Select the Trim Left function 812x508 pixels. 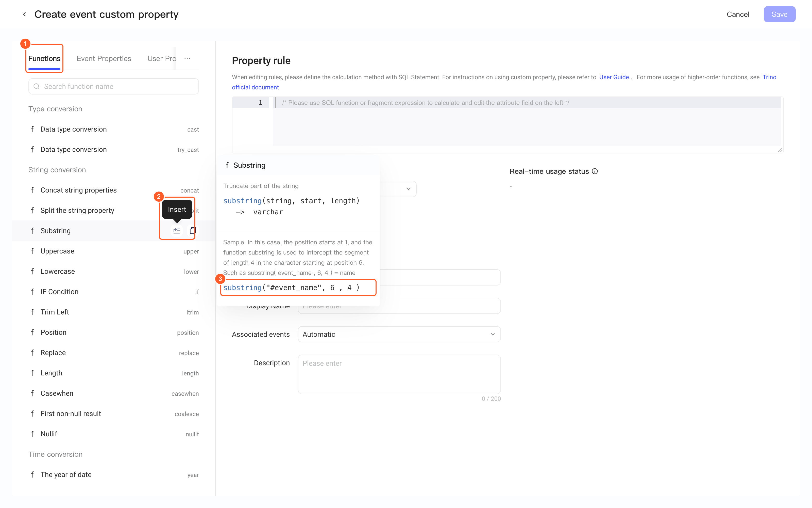113,312
